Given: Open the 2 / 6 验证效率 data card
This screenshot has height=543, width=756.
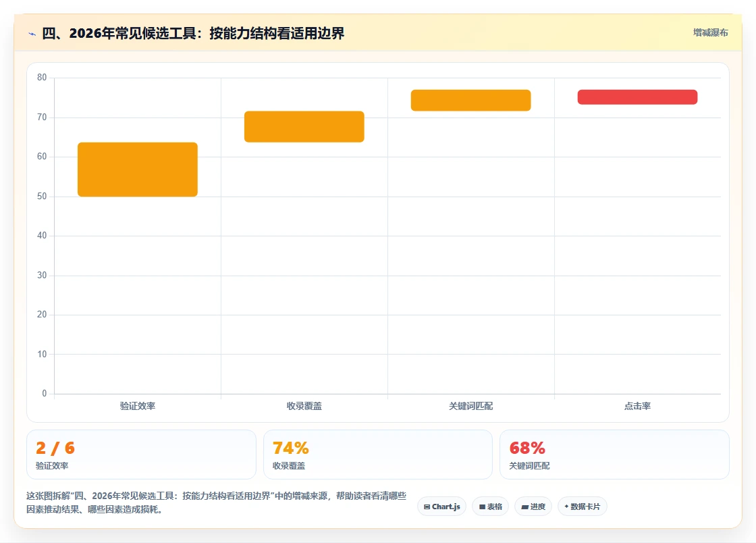Looking at the screenshot, I should click(141, 455).
